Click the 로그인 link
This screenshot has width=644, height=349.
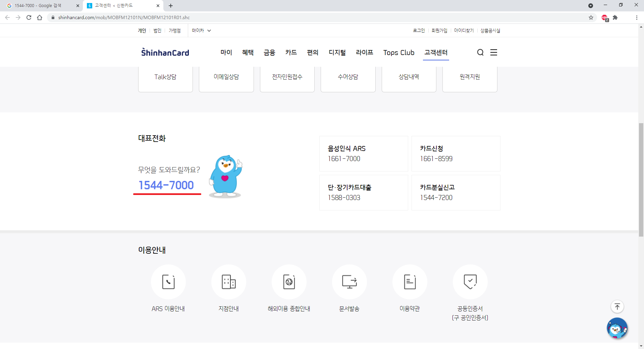(x=419, y=31)
